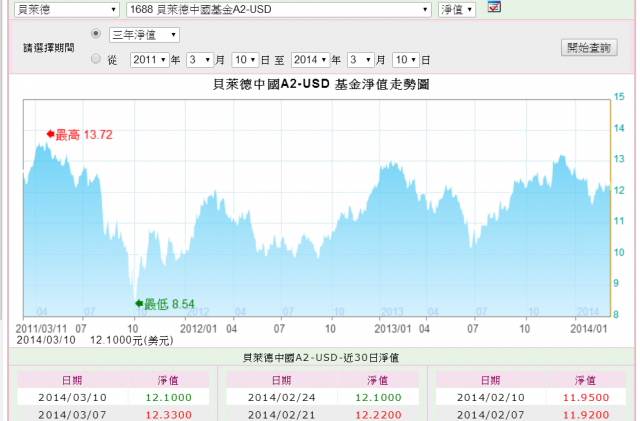Click the 最低 8.54 marker on chart
Screen dimensions: 640x421
coord(165,304)
